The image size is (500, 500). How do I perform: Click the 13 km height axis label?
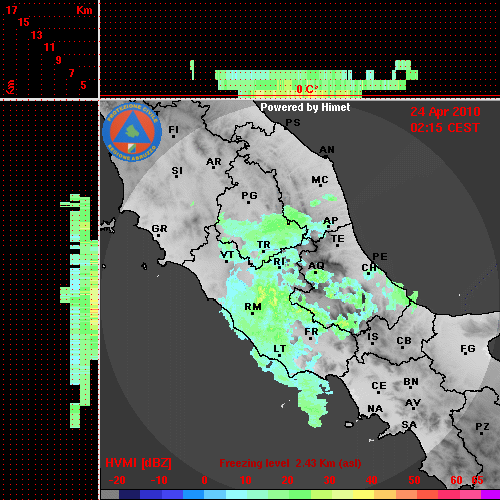pyautogui.click(x=37, y=35)
